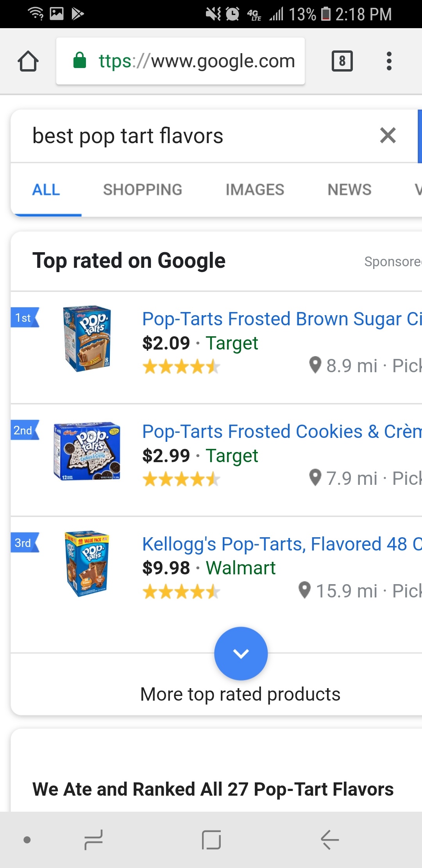This screenshot has height=868, width=422.
Task: Clear the search query with the X
Action: [x=388, y=136]
